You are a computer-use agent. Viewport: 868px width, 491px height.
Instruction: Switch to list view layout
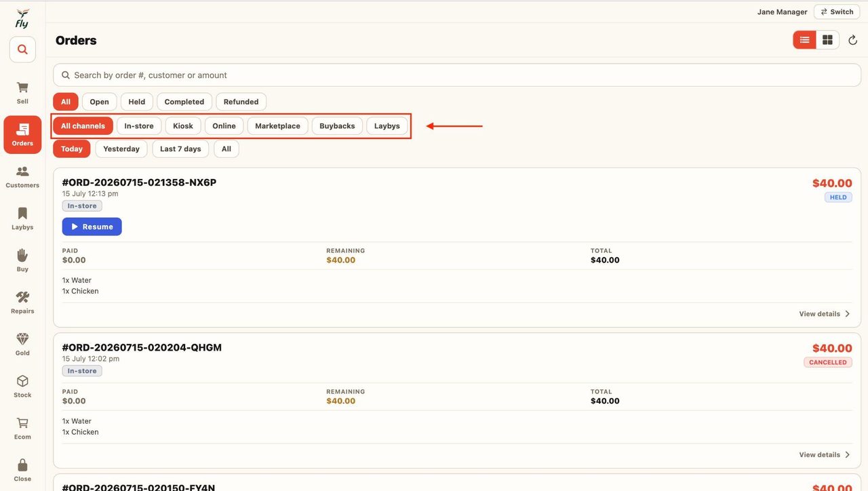tap(804, 40)
